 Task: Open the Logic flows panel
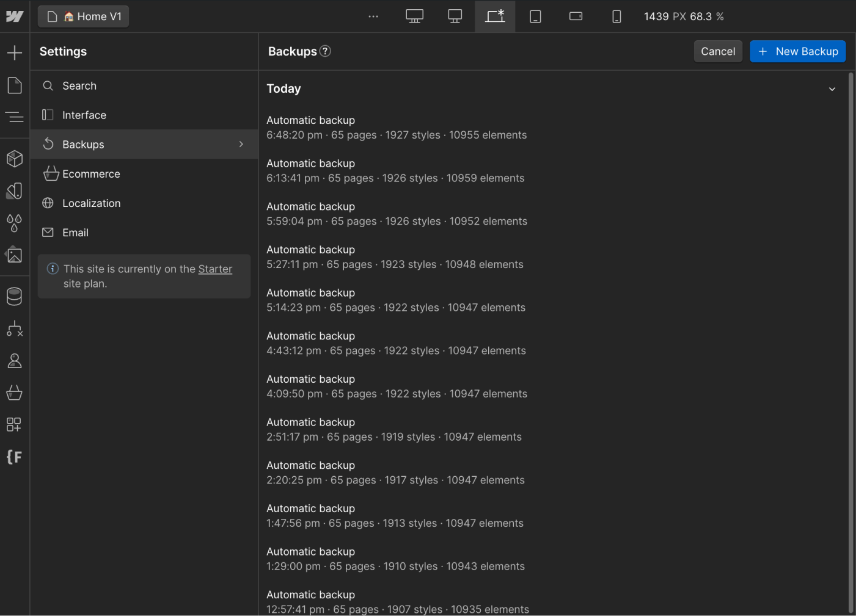14,328
